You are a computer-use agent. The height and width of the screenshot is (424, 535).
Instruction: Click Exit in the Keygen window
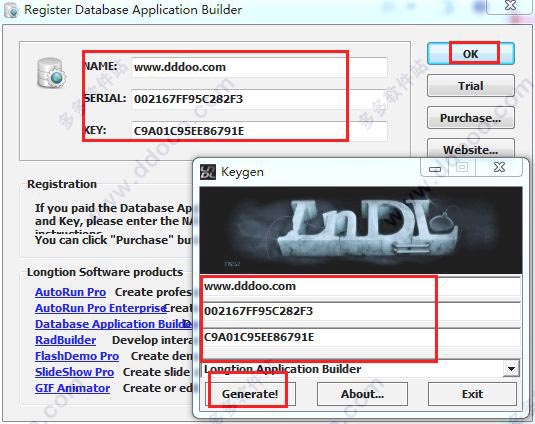472,394
